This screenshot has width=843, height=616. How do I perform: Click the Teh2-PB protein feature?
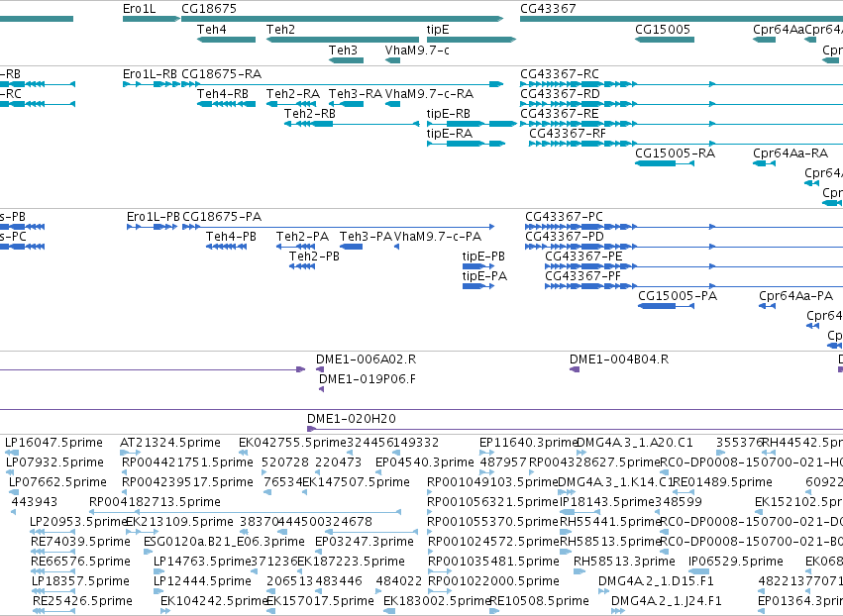click(302, 266)
